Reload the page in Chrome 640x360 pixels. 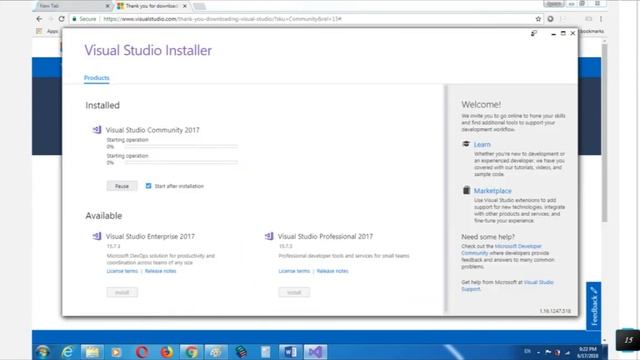click(x=62, y=19)
